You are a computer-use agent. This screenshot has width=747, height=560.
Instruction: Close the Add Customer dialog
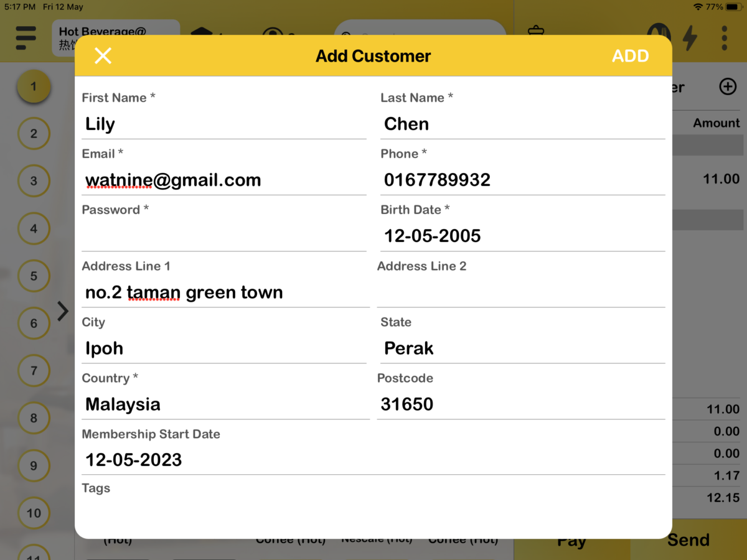103,55
